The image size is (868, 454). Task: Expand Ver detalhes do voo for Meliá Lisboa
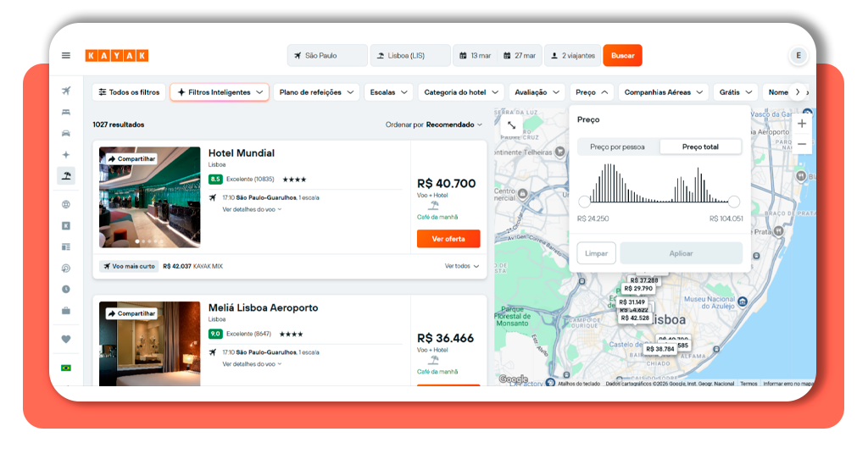coord(252,364)
